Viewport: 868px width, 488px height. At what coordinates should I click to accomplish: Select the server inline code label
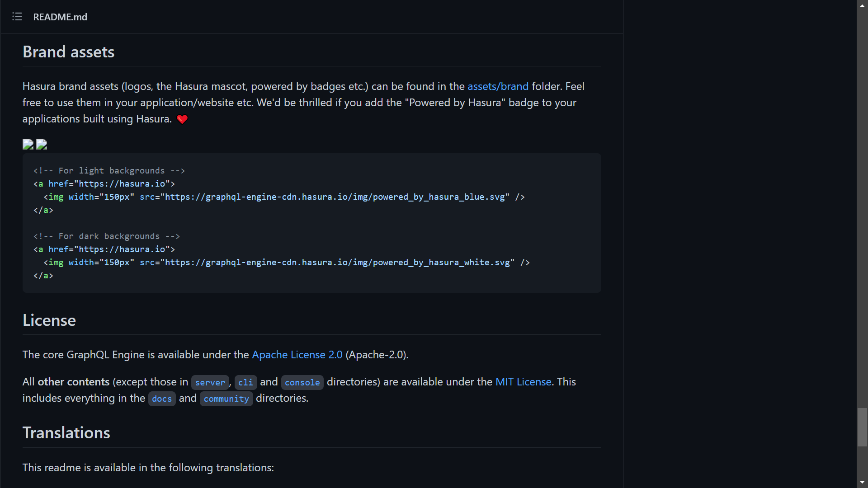point(210,382)
